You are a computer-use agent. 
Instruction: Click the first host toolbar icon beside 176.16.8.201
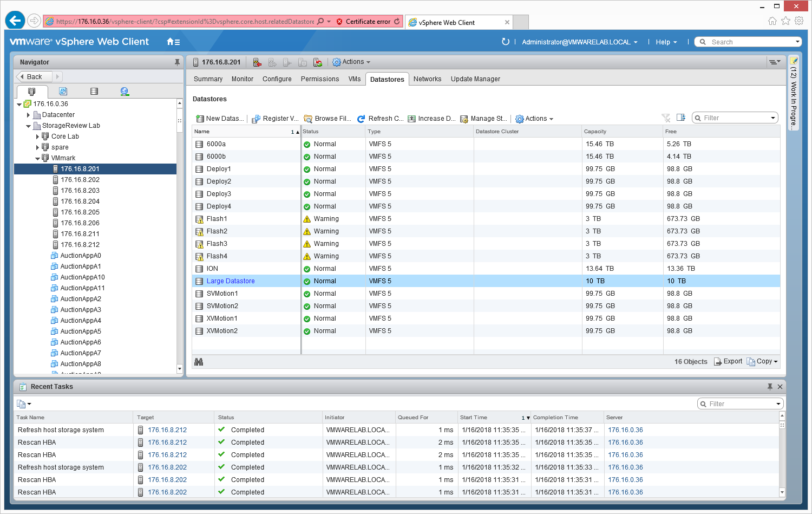[x=257, y=62]
